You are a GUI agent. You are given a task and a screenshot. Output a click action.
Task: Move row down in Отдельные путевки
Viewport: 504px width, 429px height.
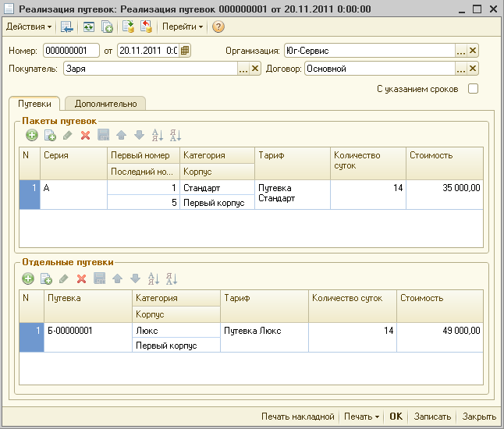[135, 278]
